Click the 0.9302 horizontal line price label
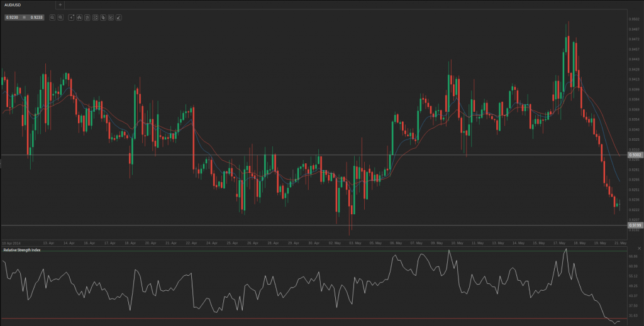 (635, 155)
